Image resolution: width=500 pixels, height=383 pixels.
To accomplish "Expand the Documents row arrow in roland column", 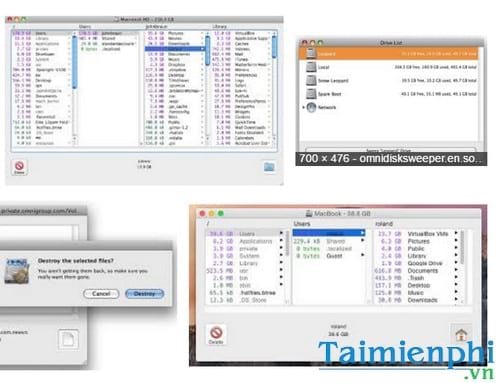I will (x=456, y=270).
